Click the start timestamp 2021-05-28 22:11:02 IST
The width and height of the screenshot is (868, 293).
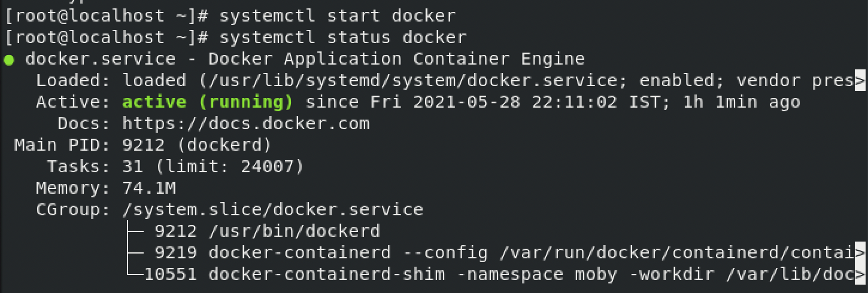(520, 102)
